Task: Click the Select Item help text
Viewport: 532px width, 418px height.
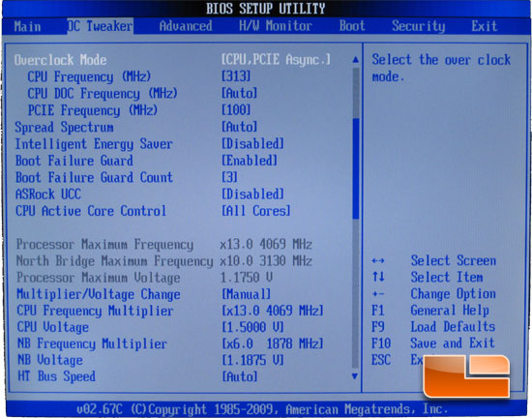Action: coord(447,277)
